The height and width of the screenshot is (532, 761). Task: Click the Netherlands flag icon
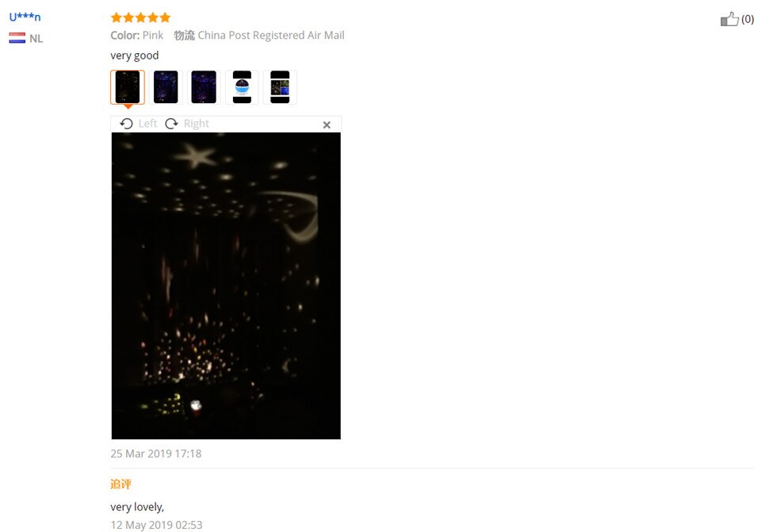click(x=17, y=38)
